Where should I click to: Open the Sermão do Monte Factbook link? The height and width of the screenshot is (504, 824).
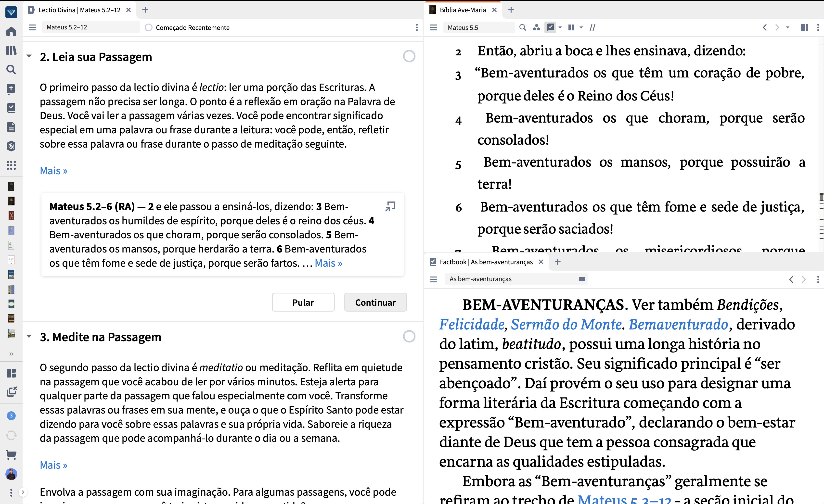(566, 324)
